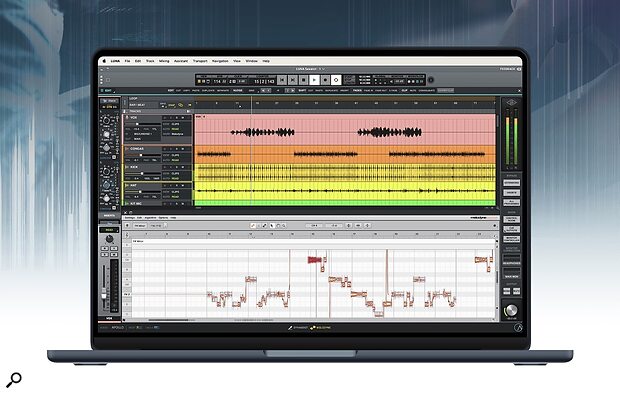Click the INSERTS section header
This screenshot has height=394, width=620.
(x=109, y=215)
